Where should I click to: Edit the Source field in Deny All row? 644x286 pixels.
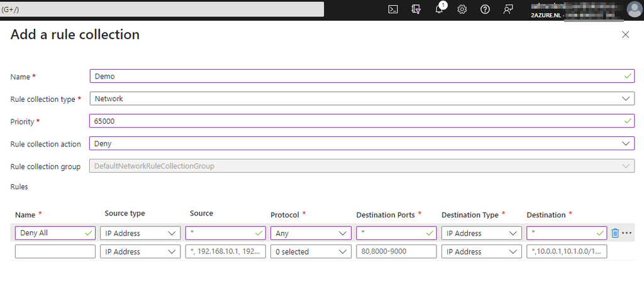point(226,233)
